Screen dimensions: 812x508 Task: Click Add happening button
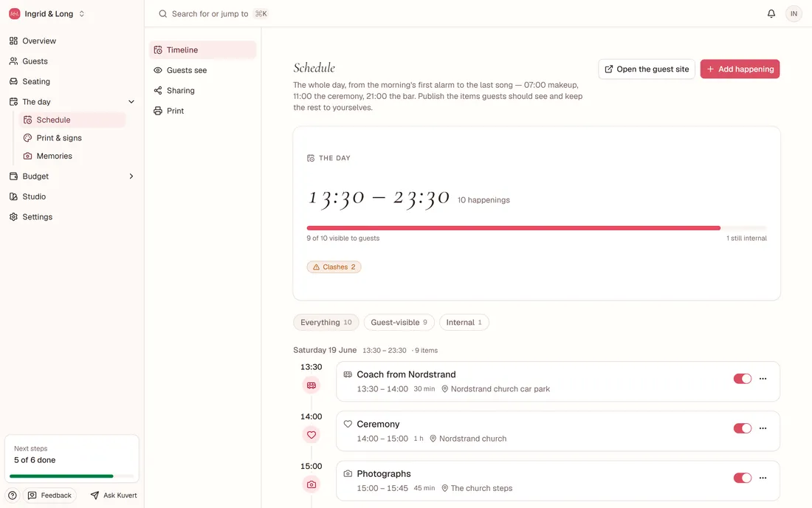(x=740, y=69)
